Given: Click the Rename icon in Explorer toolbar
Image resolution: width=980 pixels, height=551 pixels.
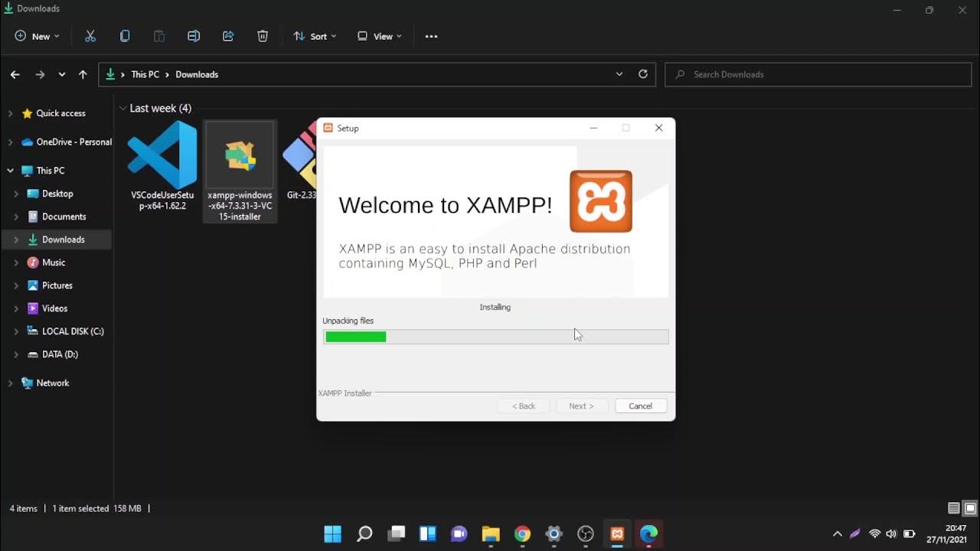Looking at the screenshot, I should click(194, 36).
